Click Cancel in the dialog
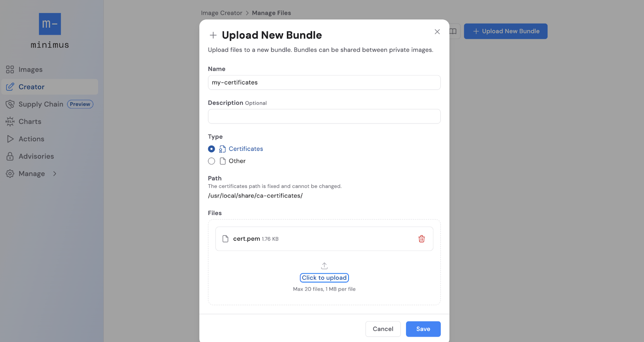The image size is (644, 342). [x=383, y=329]
